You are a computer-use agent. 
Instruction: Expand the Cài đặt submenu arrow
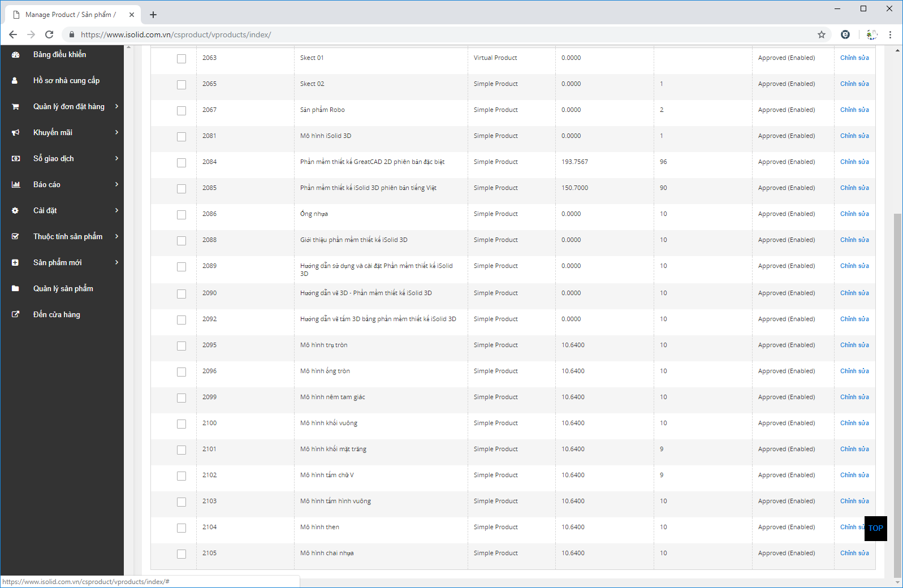117,210
